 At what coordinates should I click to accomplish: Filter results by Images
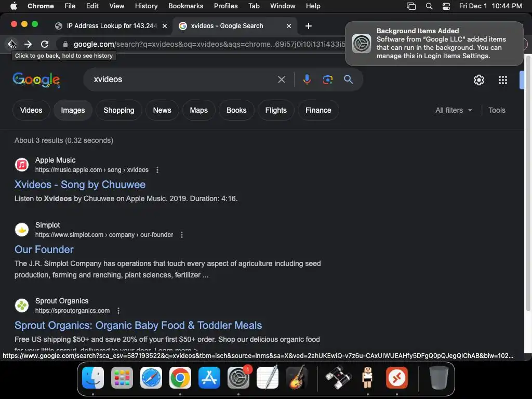coord(73,110)
